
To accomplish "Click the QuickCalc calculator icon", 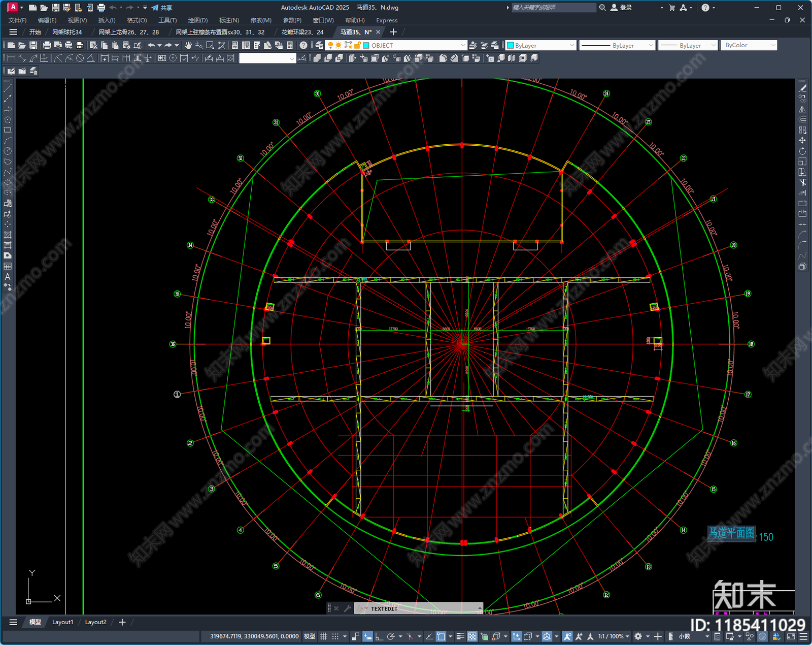I will 290,45.
